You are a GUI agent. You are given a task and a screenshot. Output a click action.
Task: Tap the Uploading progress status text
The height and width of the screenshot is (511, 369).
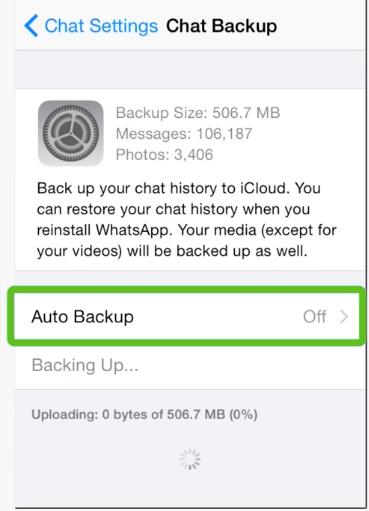click(144, 414)
